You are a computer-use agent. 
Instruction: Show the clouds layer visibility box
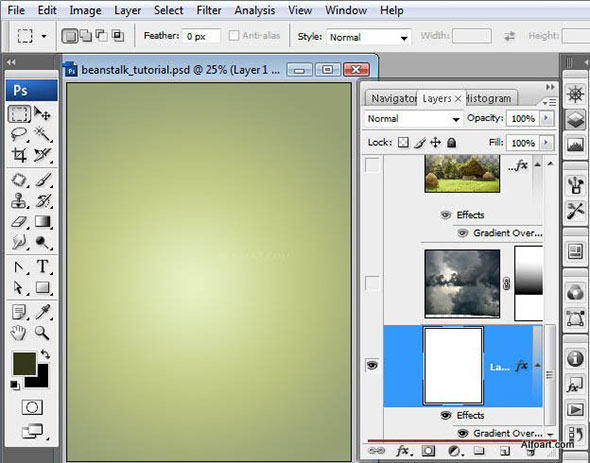click(x=372, y=283)
